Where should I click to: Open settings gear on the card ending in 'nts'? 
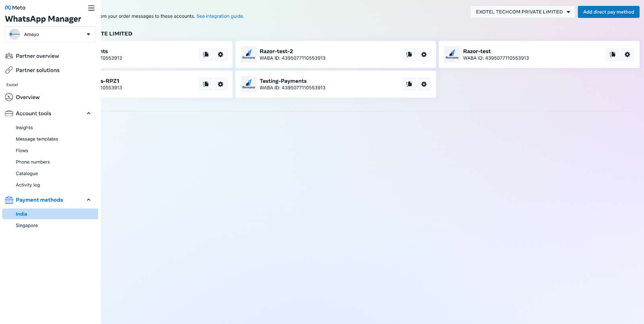point(221,54)
